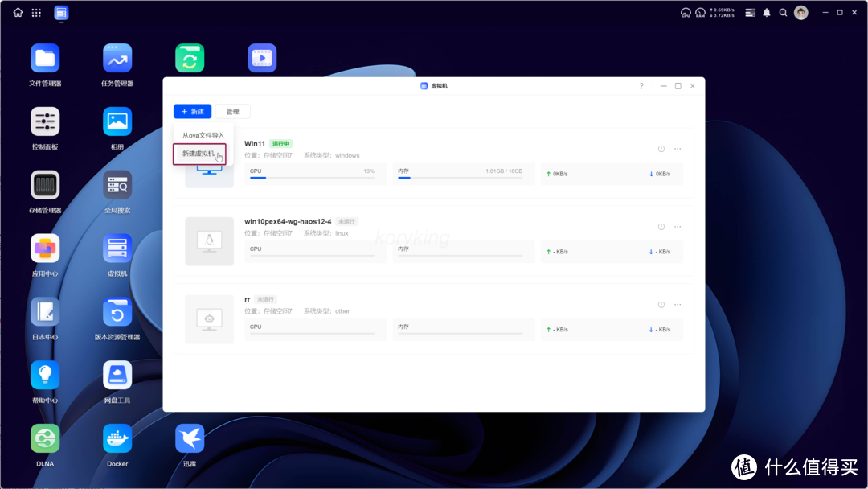The height and width of the screenshot is (489, 868).
Task: Click rr 未运行 status badge
Action: point(266,300)
